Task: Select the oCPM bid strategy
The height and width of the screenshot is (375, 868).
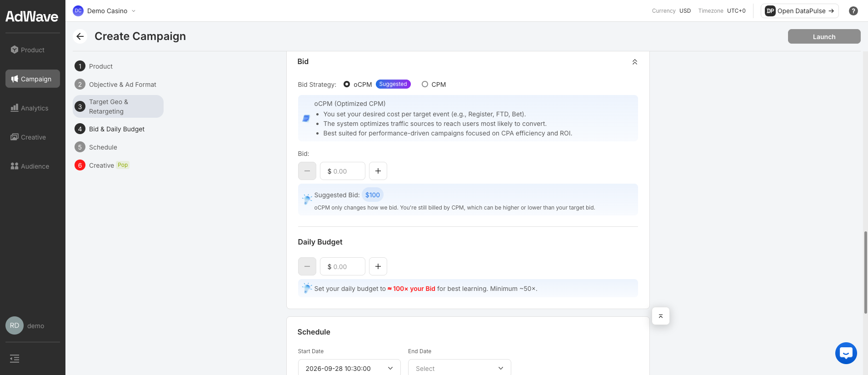Action: tap(347, 84)
